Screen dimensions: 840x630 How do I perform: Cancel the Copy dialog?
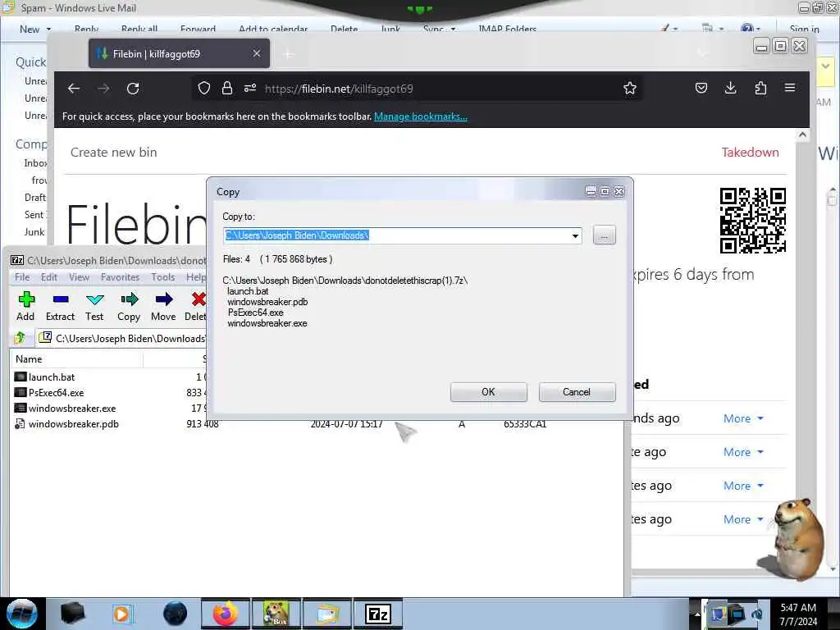(577, 391)
